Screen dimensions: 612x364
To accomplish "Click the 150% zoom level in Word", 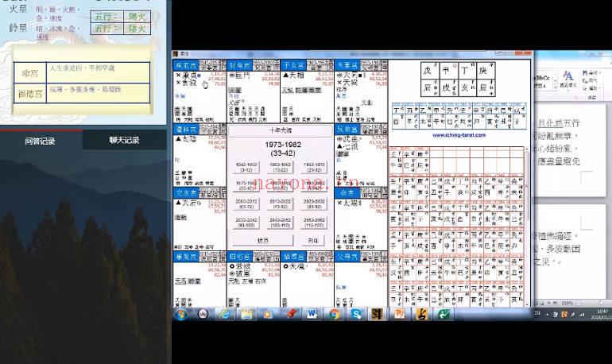I will (568, 303).
